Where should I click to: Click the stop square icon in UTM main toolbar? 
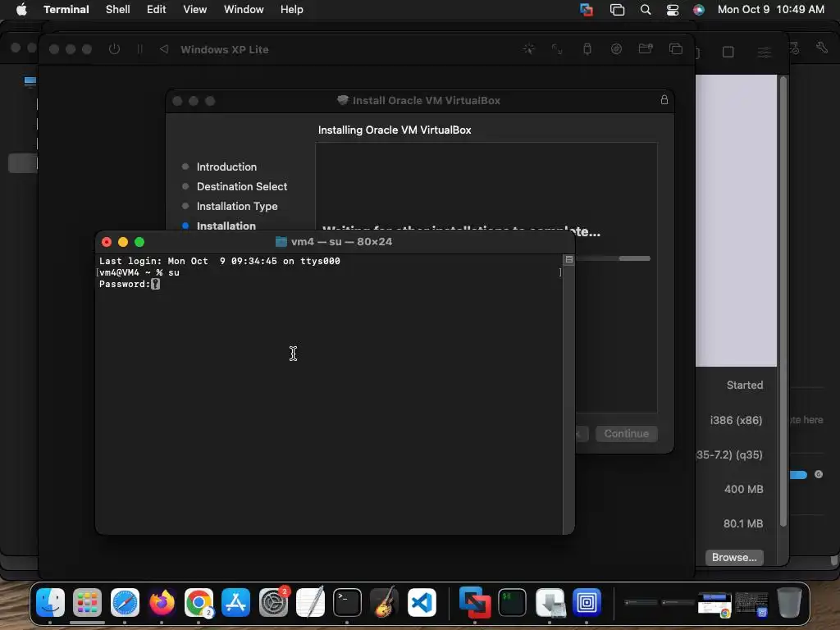point(728,52)
